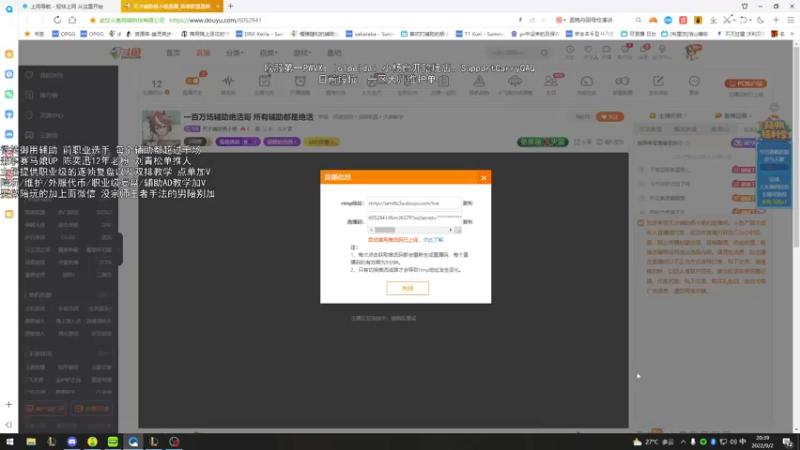Expand the system tray hidden icons arrow
Screen dimensions: 800x450
tap(683, 442)
